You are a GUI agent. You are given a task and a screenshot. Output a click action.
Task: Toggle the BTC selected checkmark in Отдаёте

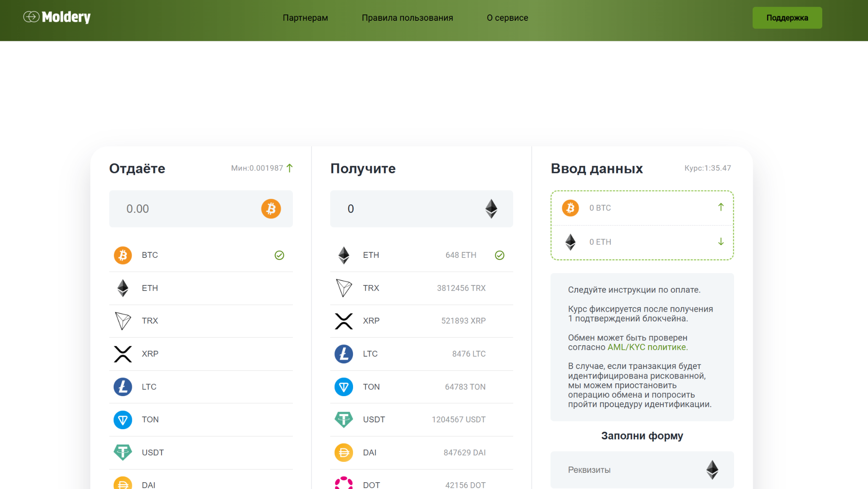pyautogui.click(x=279, y=255)
